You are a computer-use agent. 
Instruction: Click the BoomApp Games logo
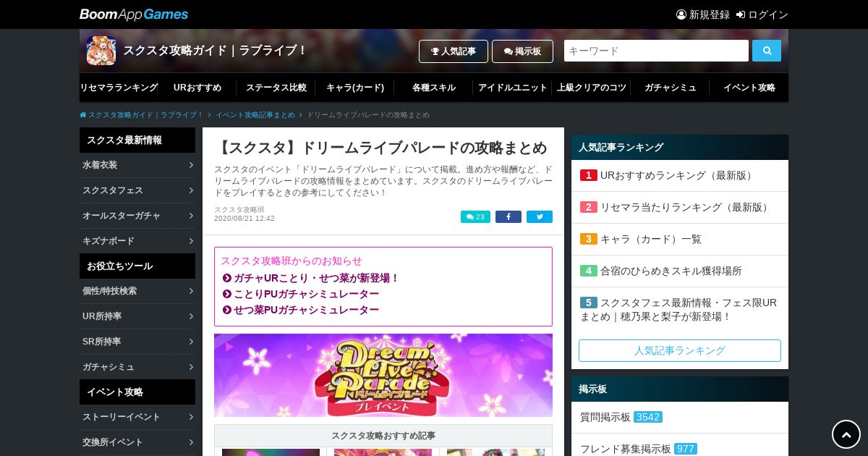(x=134, y=14)
